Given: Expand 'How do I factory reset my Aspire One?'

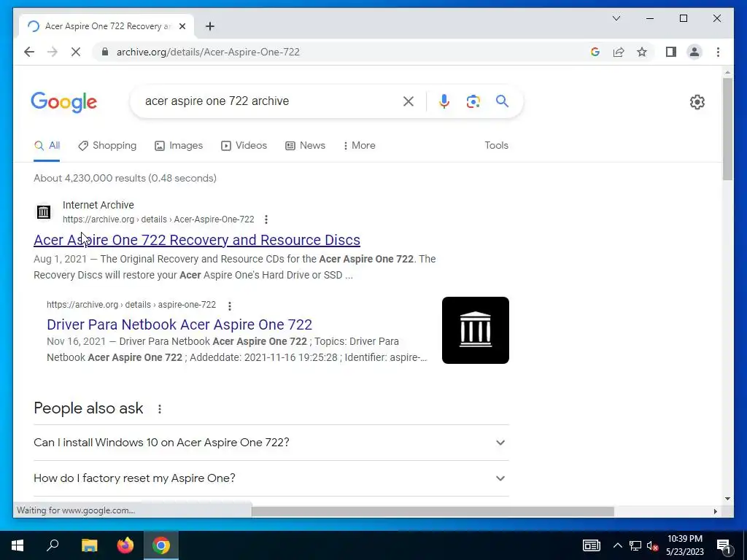Looking at the screenshot, I should pos(271,478).
